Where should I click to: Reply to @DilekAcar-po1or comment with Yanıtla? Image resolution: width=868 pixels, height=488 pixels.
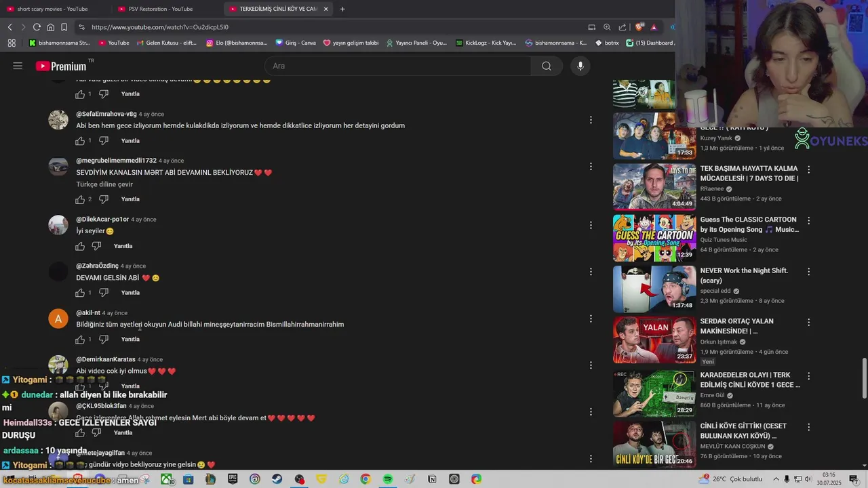123,246
